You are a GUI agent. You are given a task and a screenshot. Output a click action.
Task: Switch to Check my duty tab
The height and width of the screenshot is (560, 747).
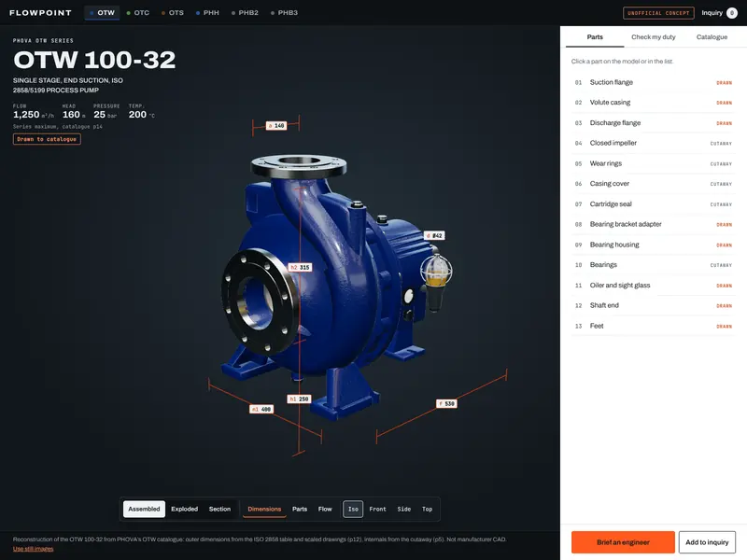click(x=653, y=37)
